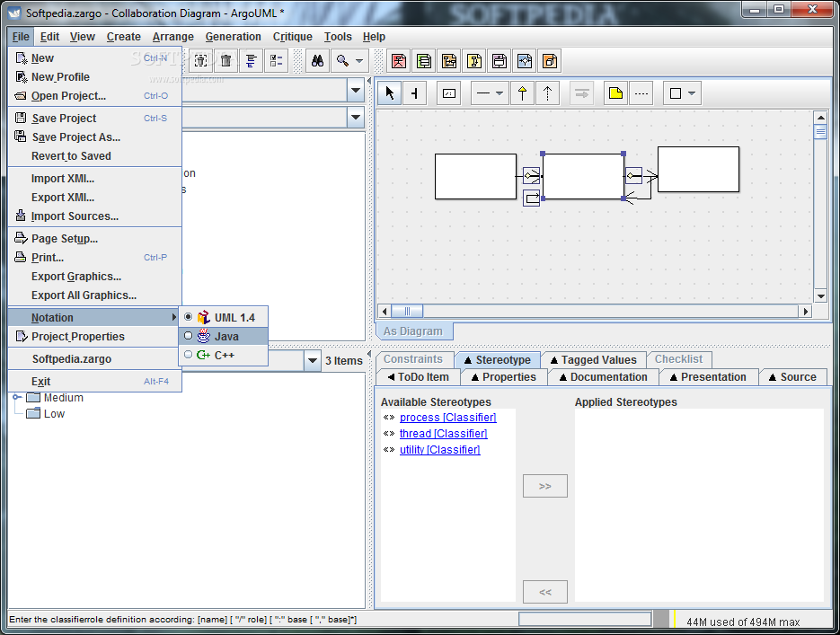
Task: Open the explorer ordering combo box arrow
Action: click(x=356, y=117)
